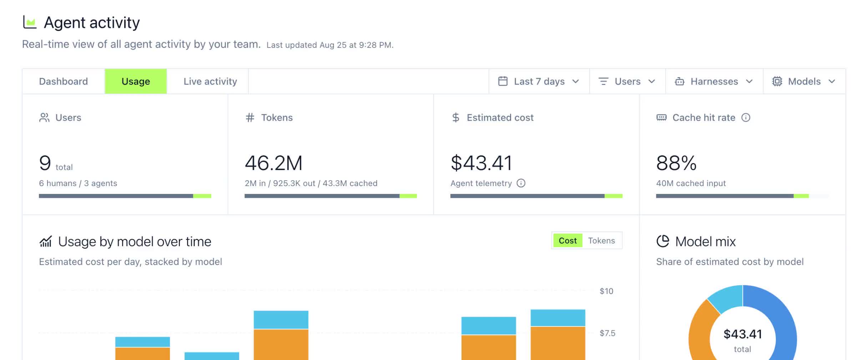The image size is (868, 360).
Task: Click 'Share of estimated cost by model' text
Action: 730,262
